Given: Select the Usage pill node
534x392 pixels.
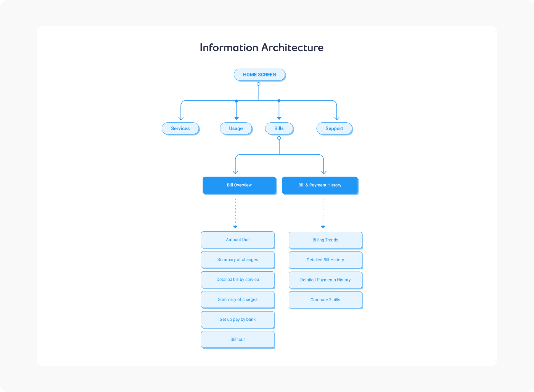Looking at the screenshot, I should click(x=236, y=128).
